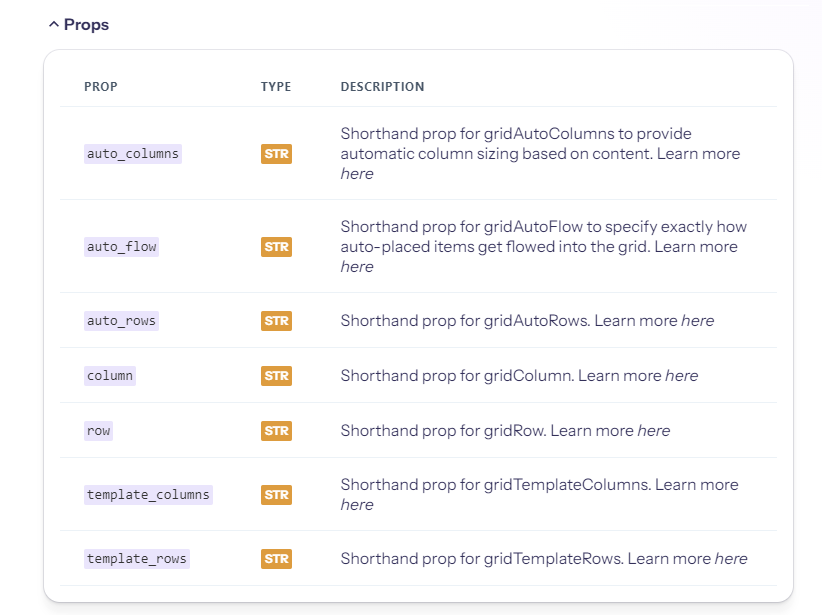
Task: Select the STR type badge beside row prop
Action: click(x=276, y=431)
